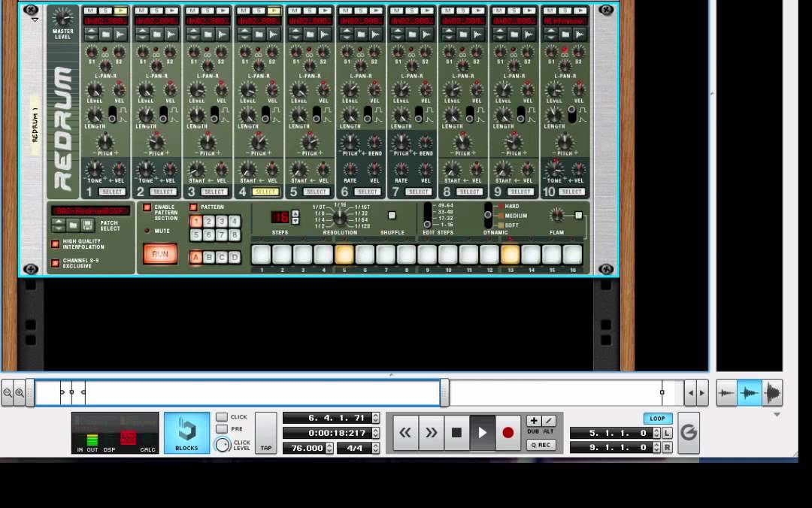Select the largest waveform zoom icon
Viewport: 812px width, 508px height.
[x=771, y=393]
